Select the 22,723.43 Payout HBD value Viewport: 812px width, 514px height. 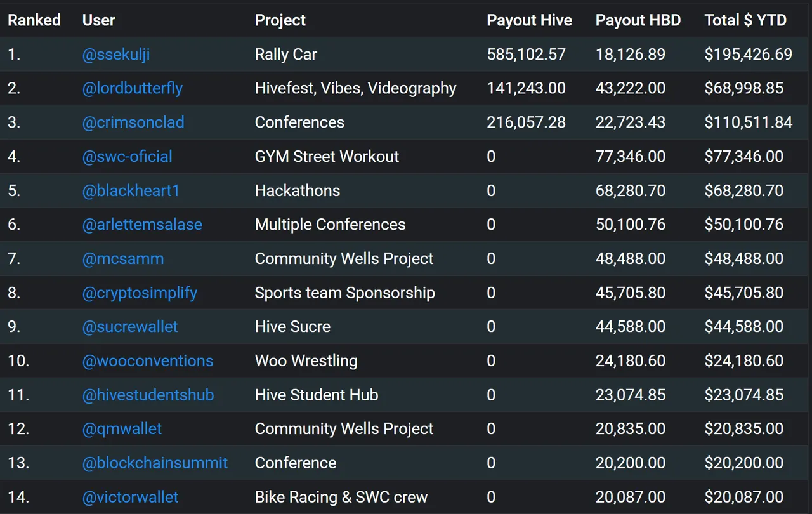coord(631,122)
